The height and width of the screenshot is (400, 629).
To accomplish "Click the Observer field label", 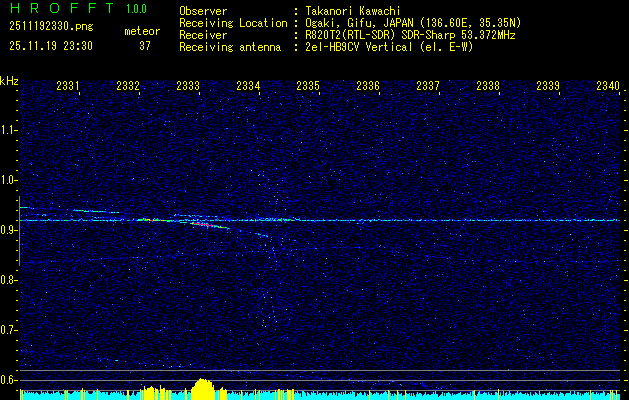I will click(x=203, y=11).
